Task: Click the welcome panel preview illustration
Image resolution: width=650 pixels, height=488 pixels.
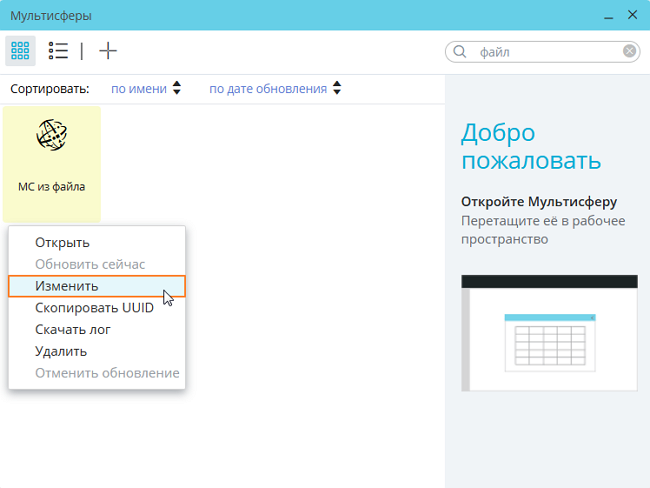Action: pos(549,333)
